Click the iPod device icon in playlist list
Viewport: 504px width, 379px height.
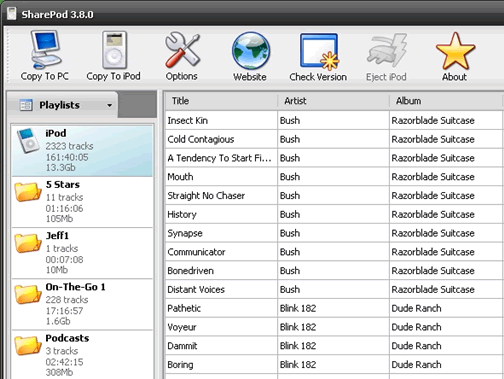[28, 141]
